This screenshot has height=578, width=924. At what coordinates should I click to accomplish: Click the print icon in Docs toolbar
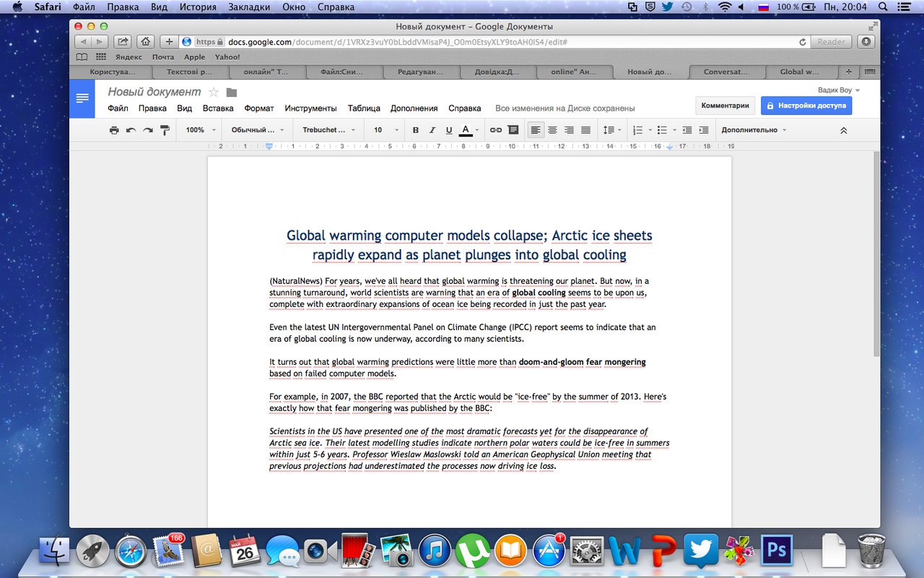tap(114, 130)
